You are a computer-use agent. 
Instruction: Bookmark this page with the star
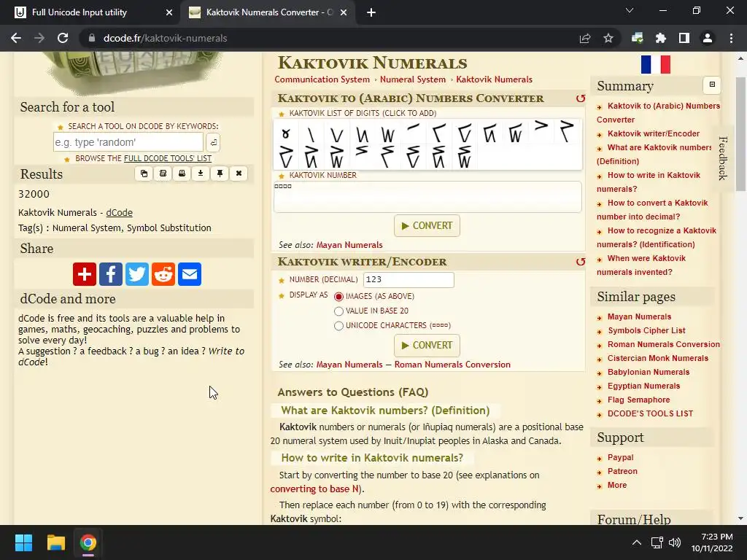click(x=608, y=38)
